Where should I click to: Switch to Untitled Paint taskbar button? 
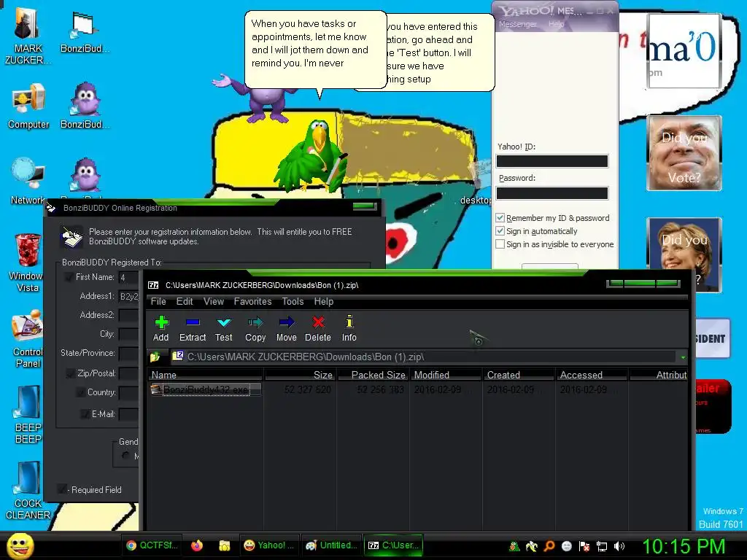tap(331, 545)
